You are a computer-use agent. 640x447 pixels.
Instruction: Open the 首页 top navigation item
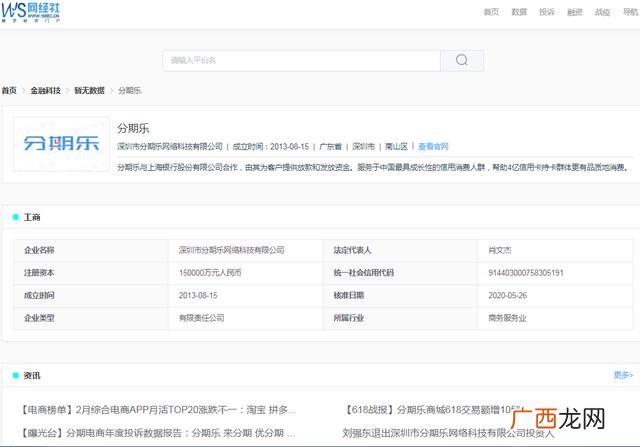pyautogui.click(x=491, y=12)
